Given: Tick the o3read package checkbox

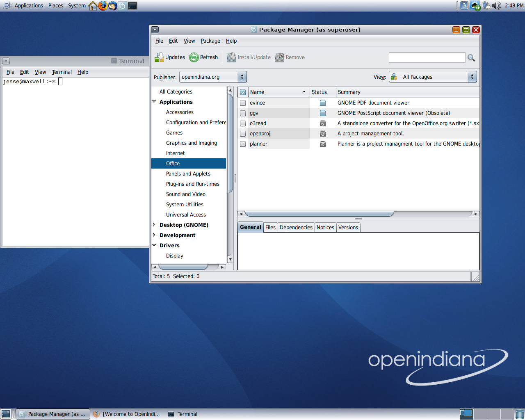Looking at the screenshot, I should tap(243, 123).
